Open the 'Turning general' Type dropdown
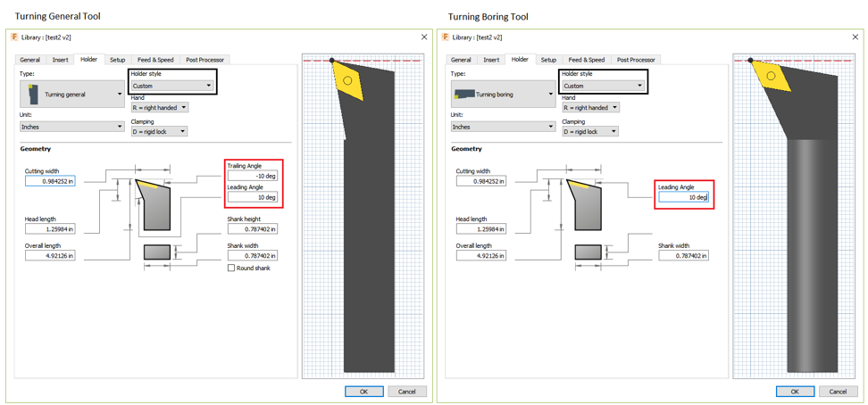Image resolution: width=868 pixels, height=405 pixels. (72, 94)
